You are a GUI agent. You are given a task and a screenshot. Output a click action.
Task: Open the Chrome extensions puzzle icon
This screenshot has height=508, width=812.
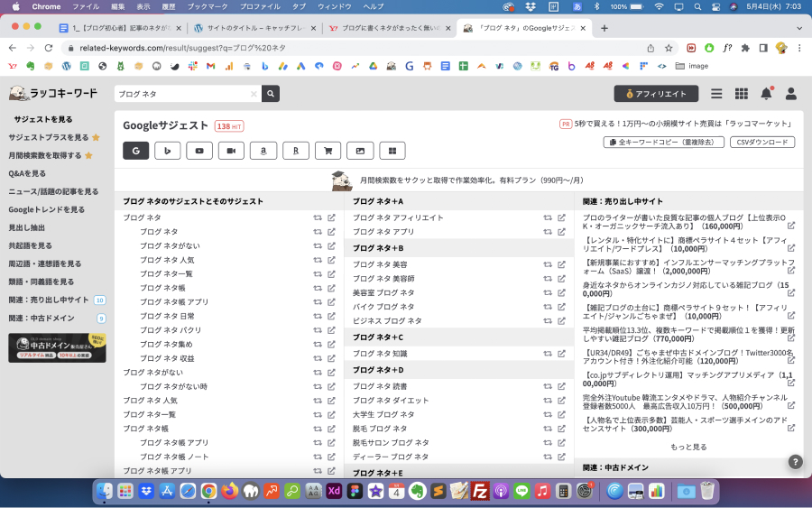point(745,48)
